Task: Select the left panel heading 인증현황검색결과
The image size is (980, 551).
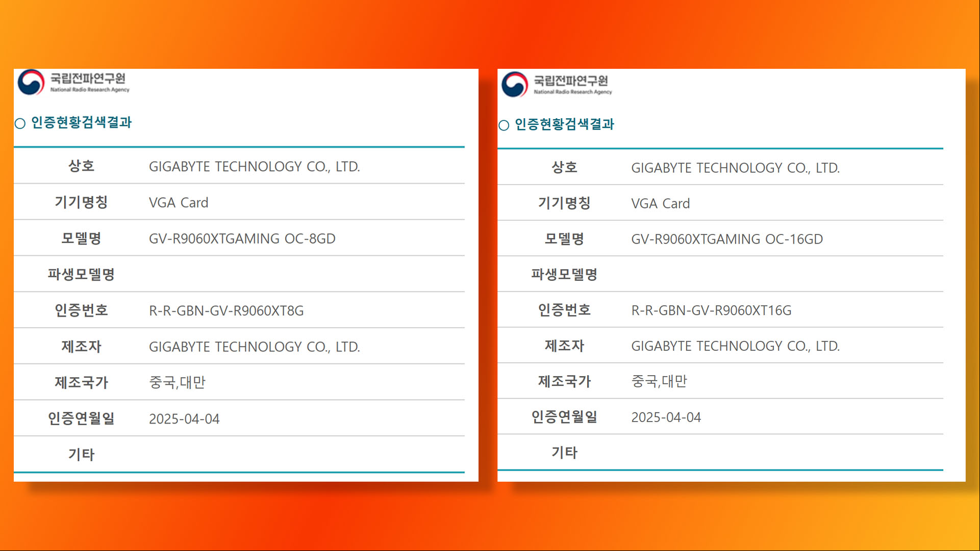Action: pyautogui.click(x=82, y=123)
